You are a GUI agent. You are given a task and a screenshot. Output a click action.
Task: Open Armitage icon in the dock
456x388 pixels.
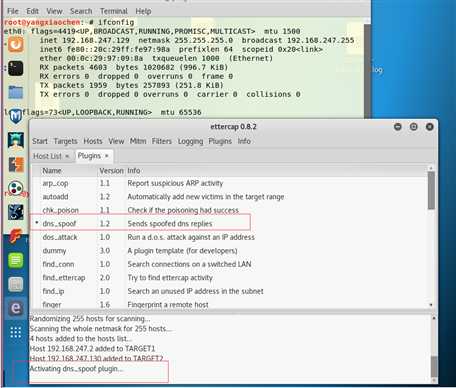pos(16,140)
